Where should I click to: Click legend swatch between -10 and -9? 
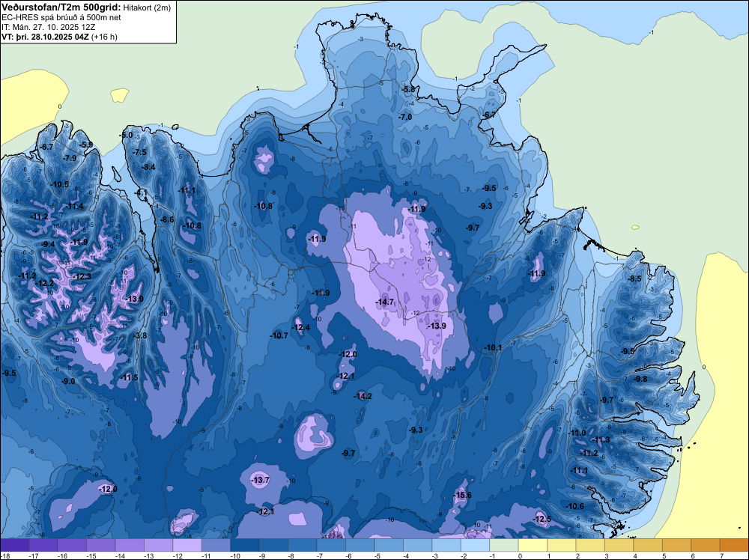pos(245,545)
